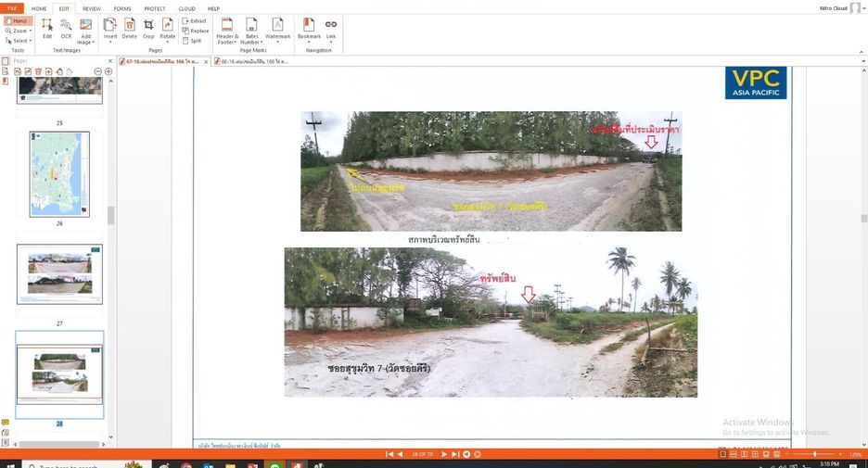Go to the previous page

pos(400,454)
